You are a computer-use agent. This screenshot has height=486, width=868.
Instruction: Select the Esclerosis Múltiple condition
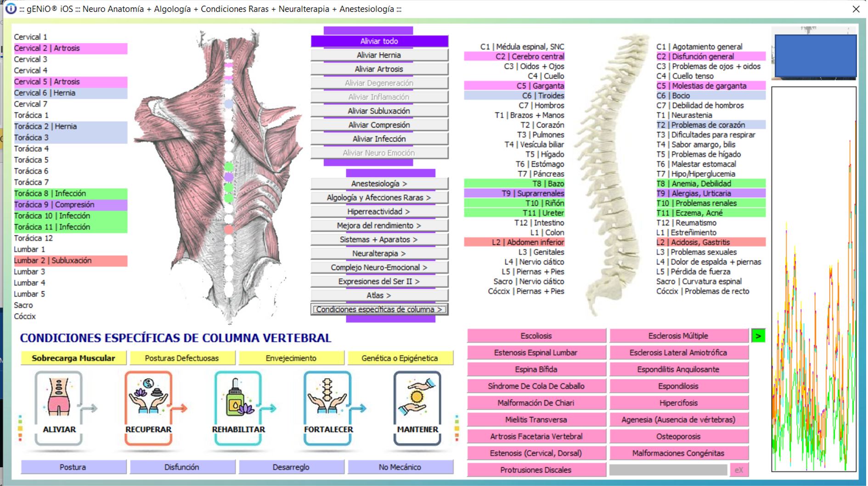point(679,336)
